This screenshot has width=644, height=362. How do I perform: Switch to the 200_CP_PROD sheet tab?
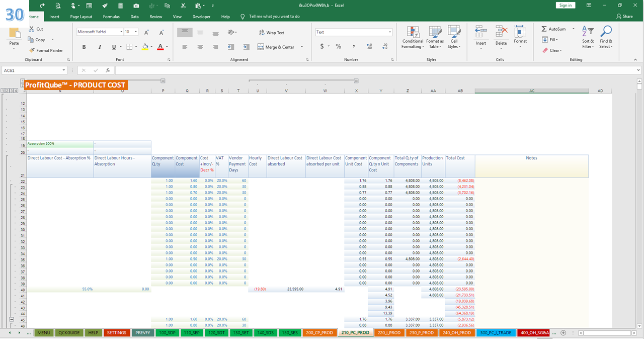pos(319,333)
